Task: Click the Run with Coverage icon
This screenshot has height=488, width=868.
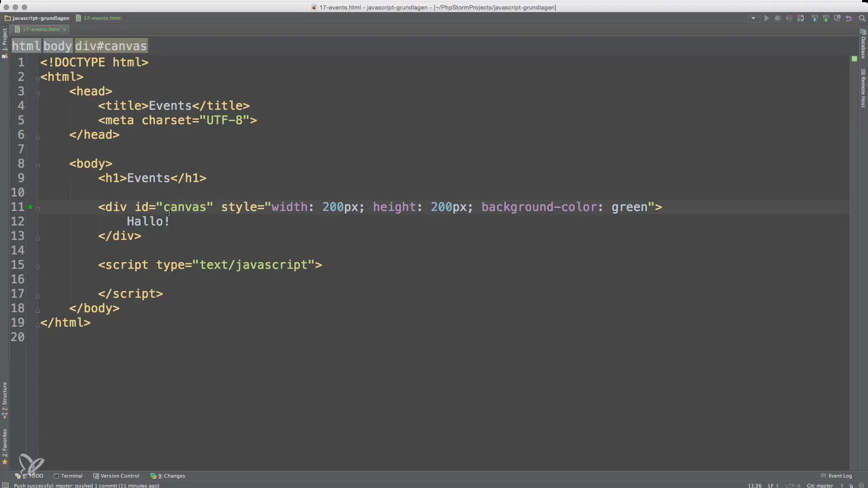Action: [789, 19]
